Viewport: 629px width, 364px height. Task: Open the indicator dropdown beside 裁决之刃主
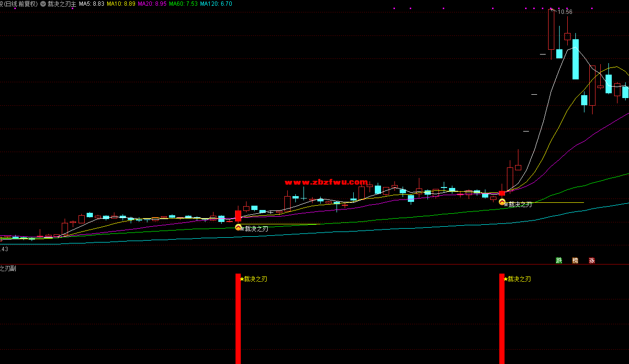(x=43, y=4)
